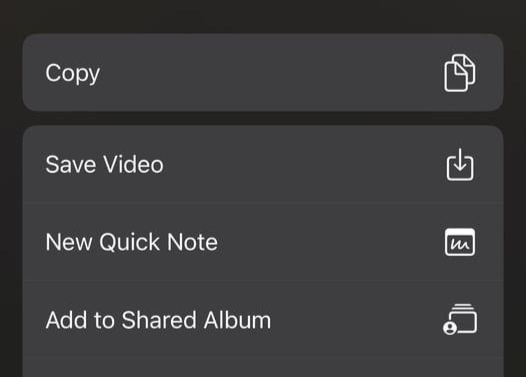Click the "New Quick Note" text
This screenshot has width=526, height=377.
tap(132, 242)
